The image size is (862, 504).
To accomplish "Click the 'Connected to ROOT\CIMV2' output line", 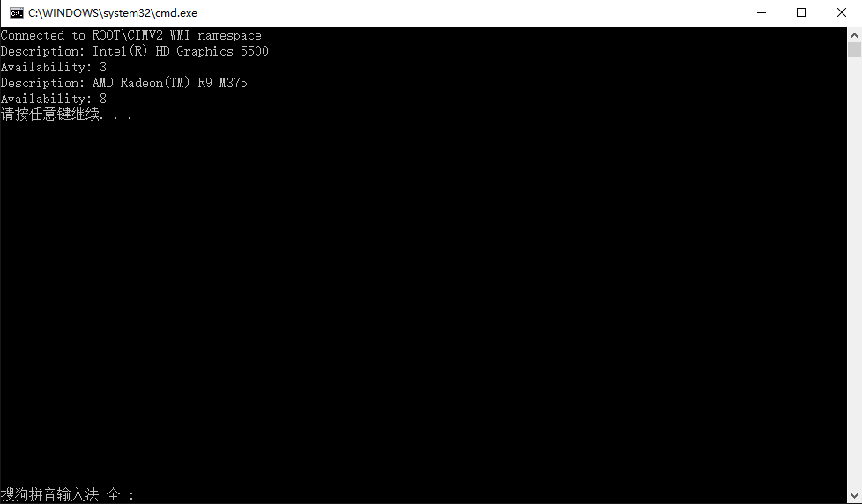I will pyautogui.click(x=130, y=36).
